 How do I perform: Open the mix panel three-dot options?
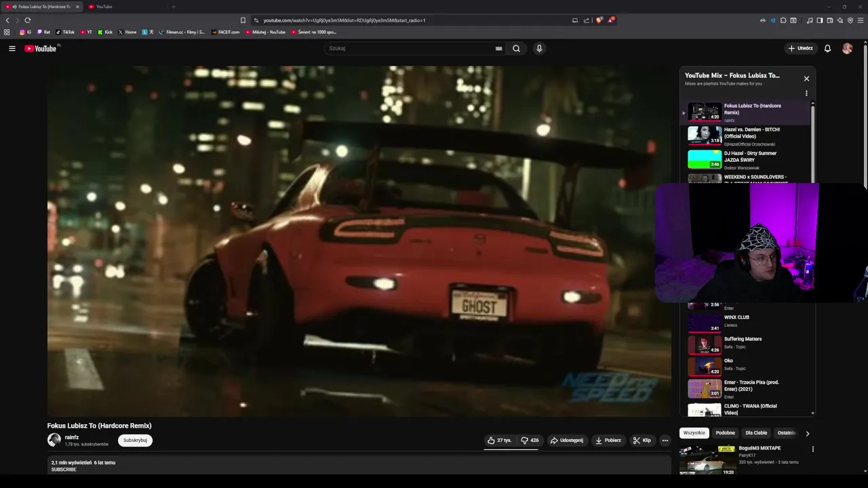point(806,94)
